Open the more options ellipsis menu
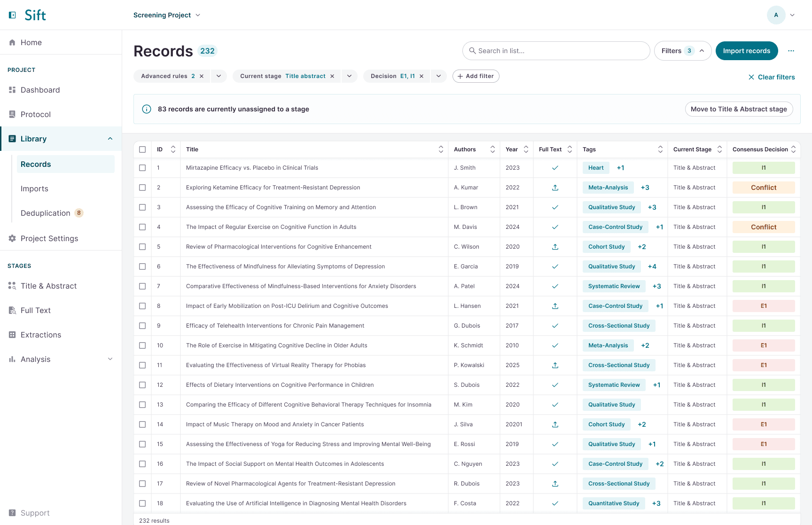The height and width of the screenshot is (525, 812). point(791,51)
